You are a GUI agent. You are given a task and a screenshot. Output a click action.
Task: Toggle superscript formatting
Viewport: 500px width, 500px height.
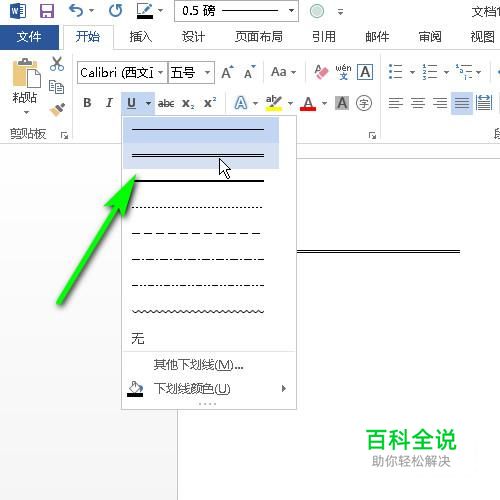[210, 103]
